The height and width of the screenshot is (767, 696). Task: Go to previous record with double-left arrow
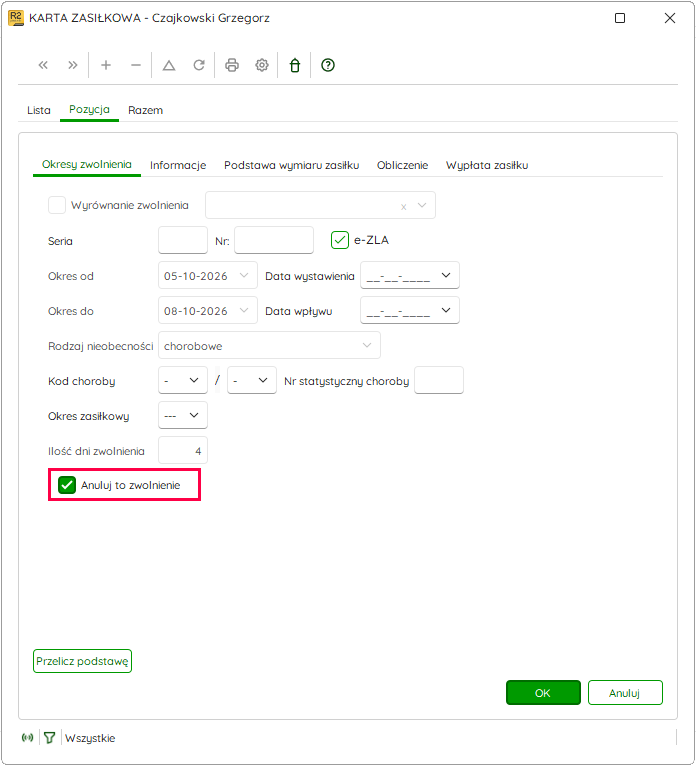coord(43,65)
